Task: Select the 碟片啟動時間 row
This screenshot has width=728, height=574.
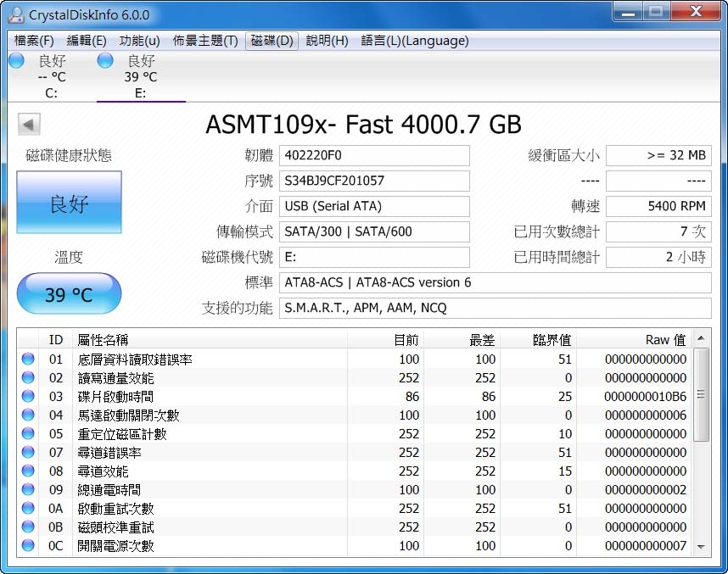Action: click(355, 396)
